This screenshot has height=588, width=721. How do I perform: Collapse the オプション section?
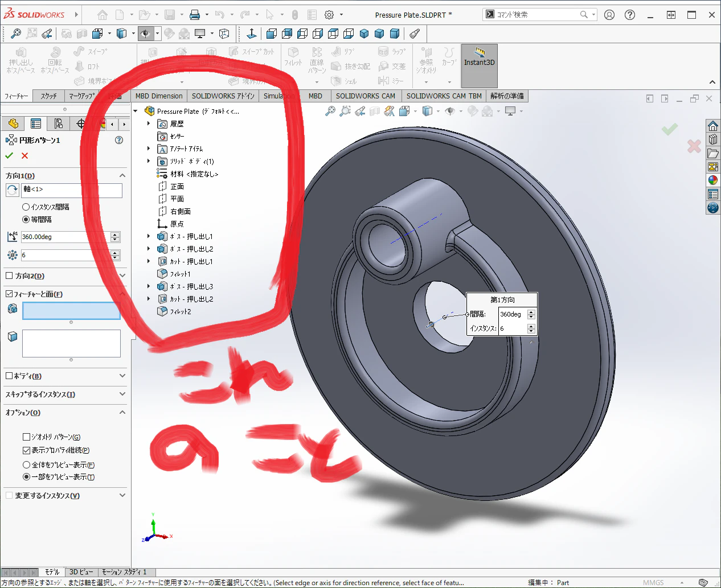point(122,413)
